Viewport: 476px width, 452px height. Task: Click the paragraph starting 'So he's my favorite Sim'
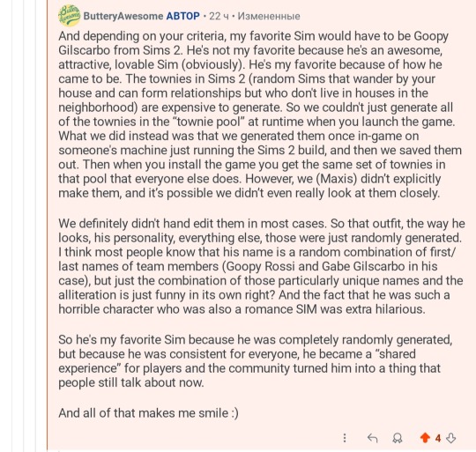256,361
